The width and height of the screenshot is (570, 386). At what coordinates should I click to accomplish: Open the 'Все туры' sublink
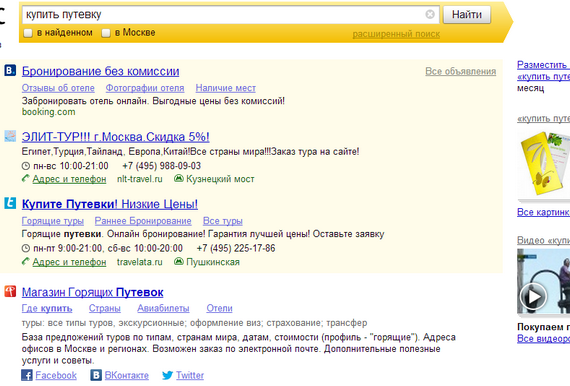[x=223, y=221]
